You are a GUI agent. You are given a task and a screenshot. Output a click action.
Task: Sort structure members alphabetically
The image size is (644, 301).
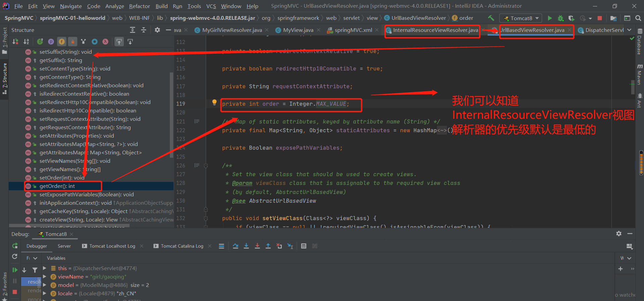pos(26,42)
